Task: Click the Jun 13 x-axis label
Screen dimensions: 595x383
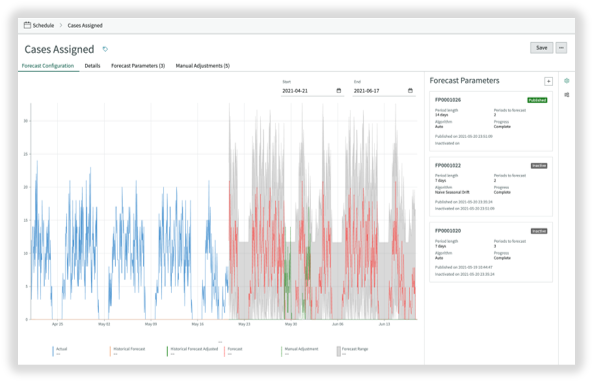Action: (384, 324)
